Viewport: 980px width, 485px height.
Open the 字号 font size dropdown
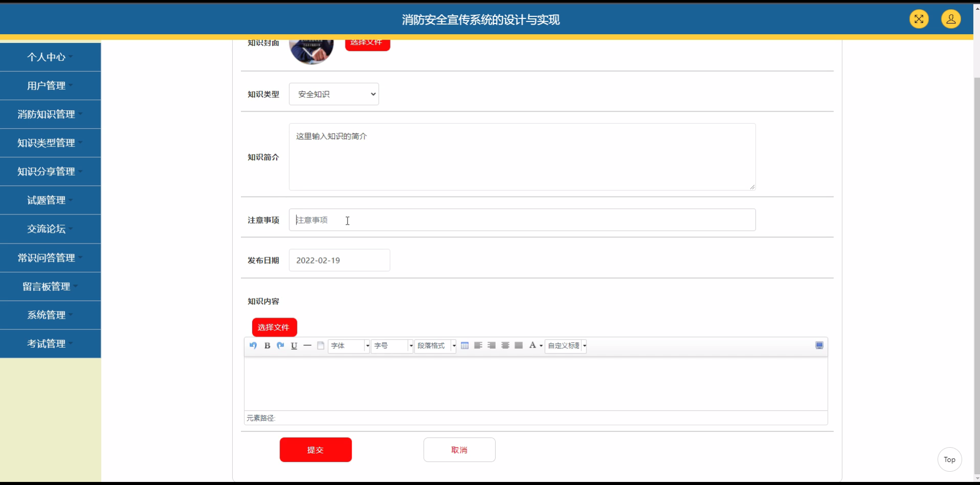click(x=392, y=346)
